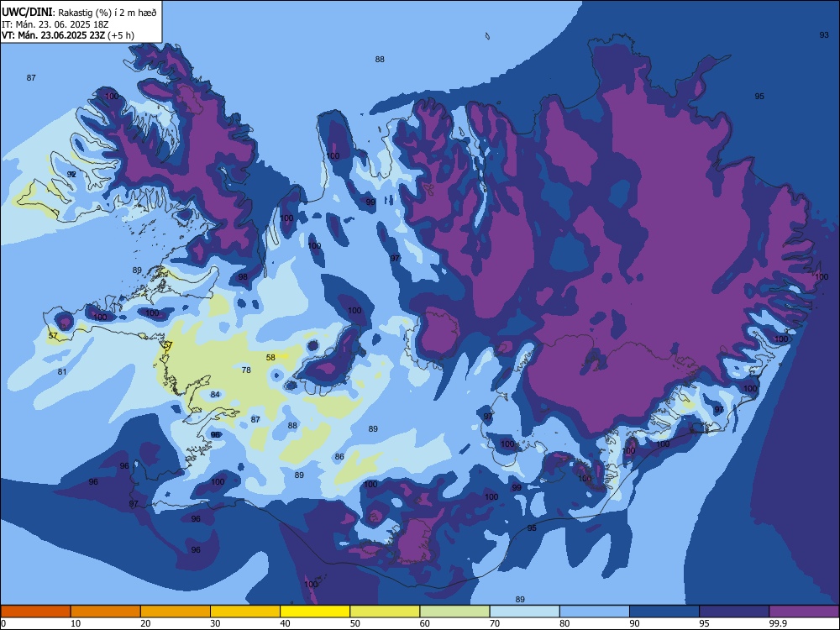840x630 pixels.
Task: Click the legend tick label '70'
Action: pos(495,623)
